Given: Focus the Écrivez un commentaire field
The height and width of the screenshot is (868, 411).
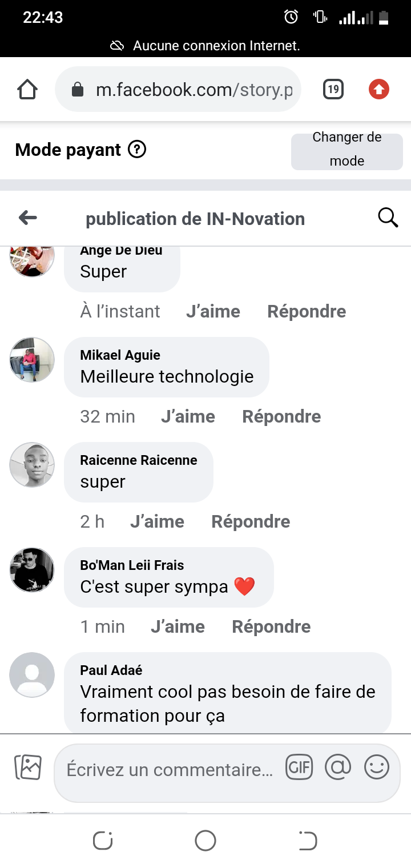Looking at the screenshot, I should (x=170, y=770).
